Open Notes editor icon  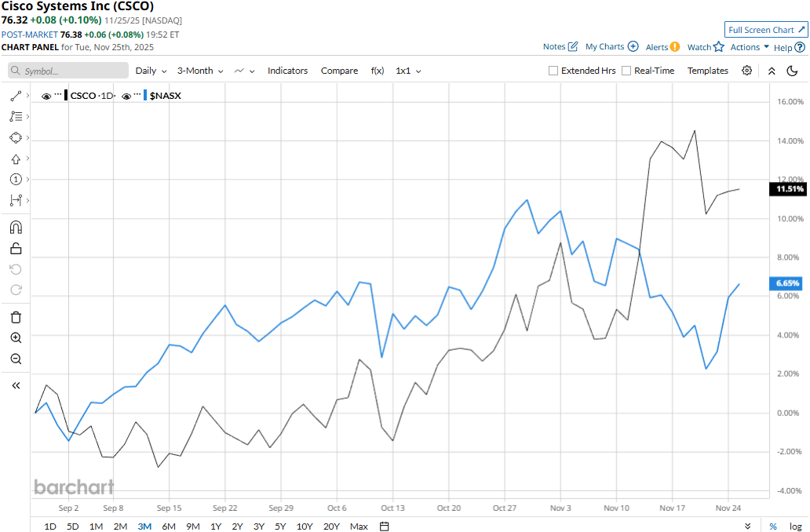[573, 46]
